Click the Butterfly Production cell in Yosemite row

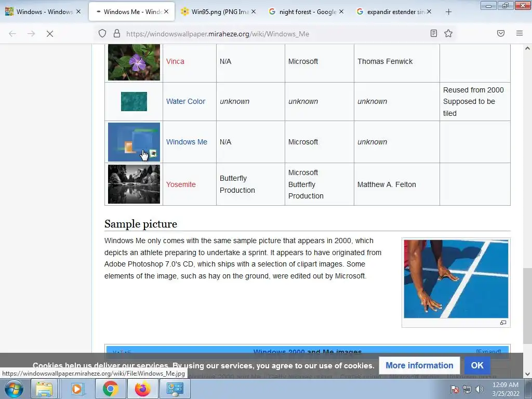[x=250, y=184]
